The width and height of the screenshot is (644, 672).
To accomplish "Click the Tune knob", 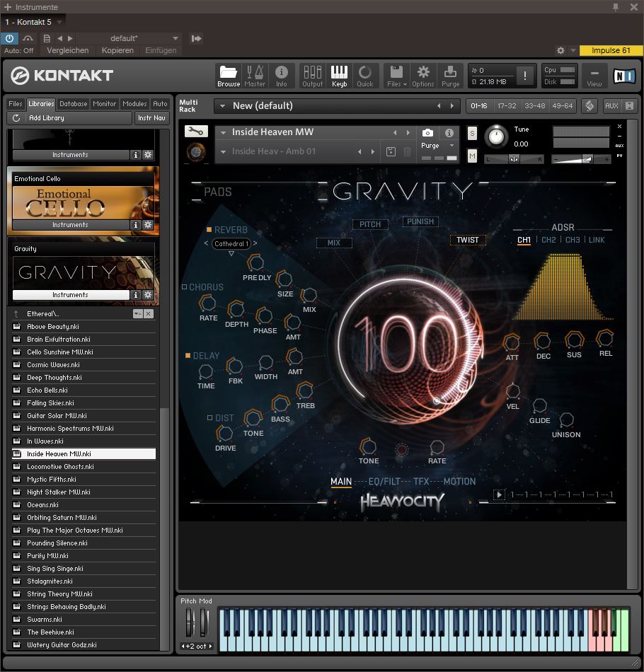I will (x=496, y=137).
